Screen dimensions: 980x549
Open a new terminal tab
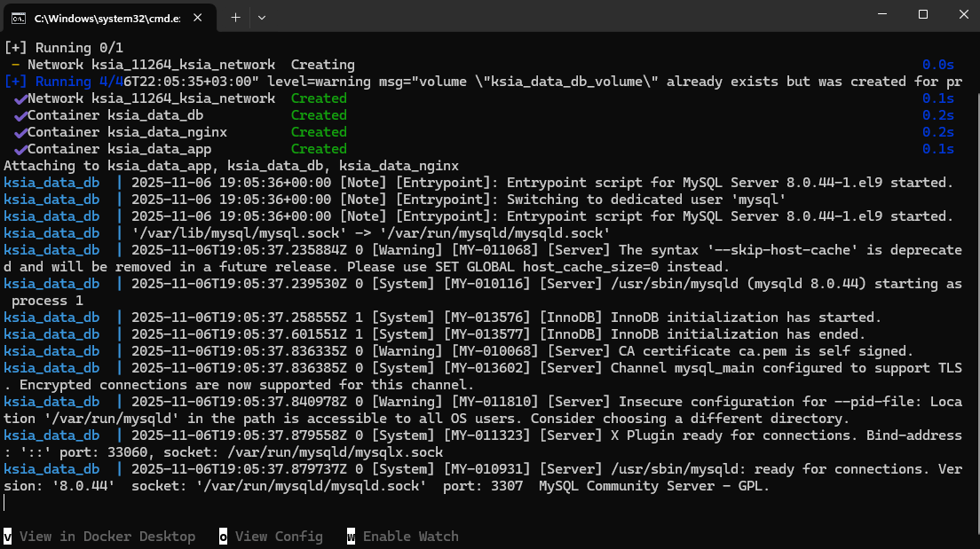(x=235, y=17)
